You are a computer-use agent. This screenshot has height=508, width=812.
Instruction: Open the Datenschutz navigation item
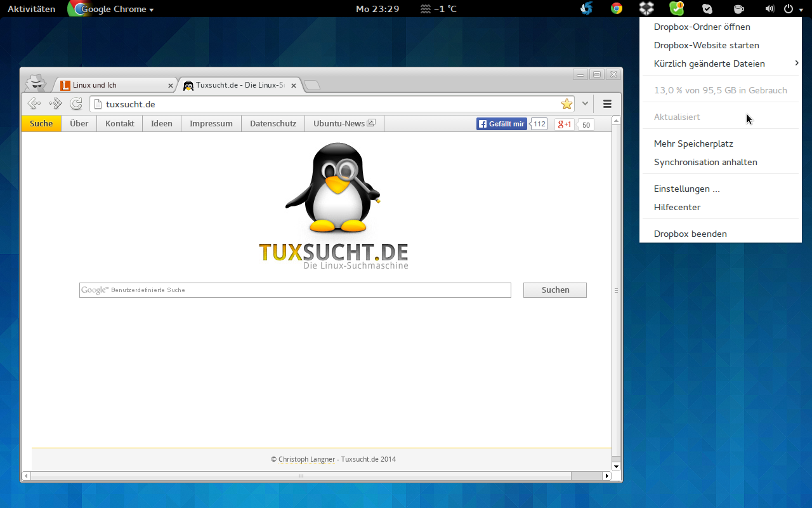point(273,124)
